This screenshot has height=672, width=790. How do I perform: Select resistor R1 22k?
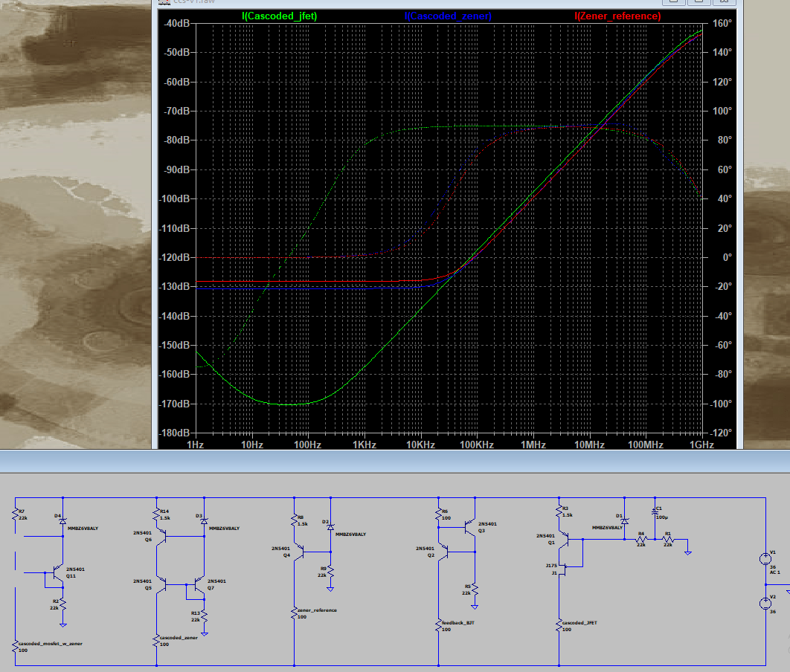668,540
